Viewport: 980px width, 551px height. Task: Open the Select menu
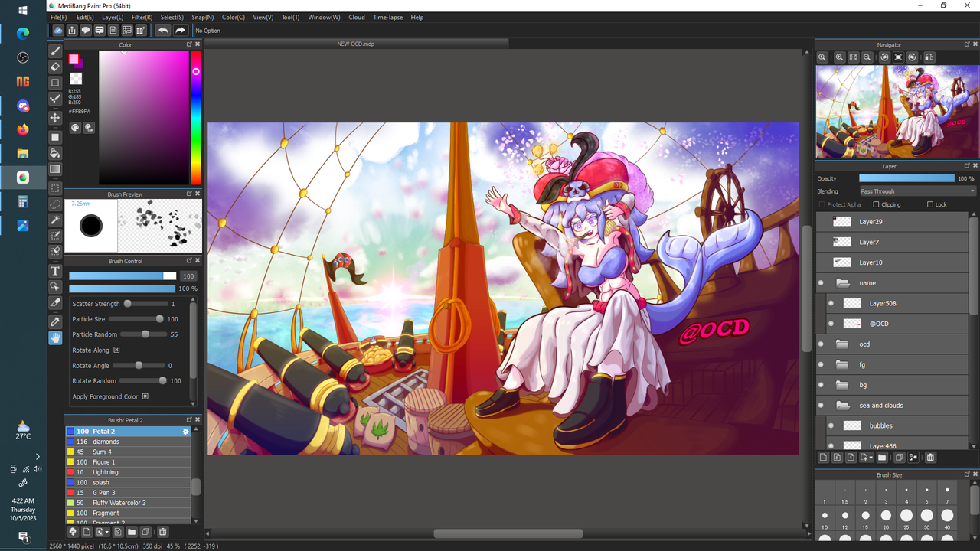tap(171, 17)
